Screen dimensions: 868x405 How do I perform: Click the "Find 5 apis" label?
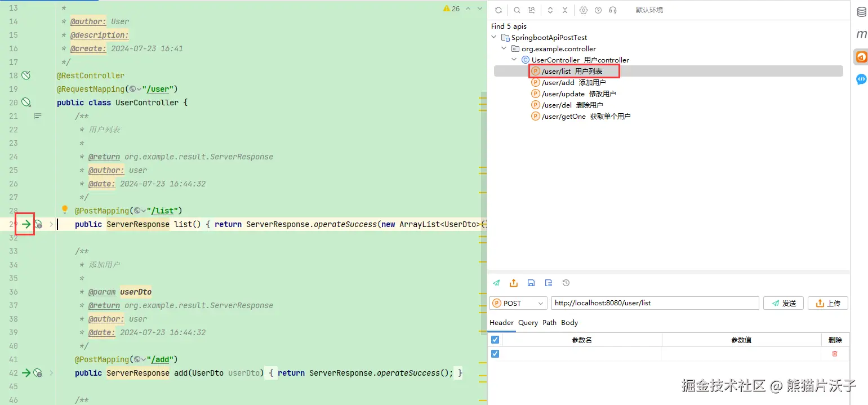509,26
